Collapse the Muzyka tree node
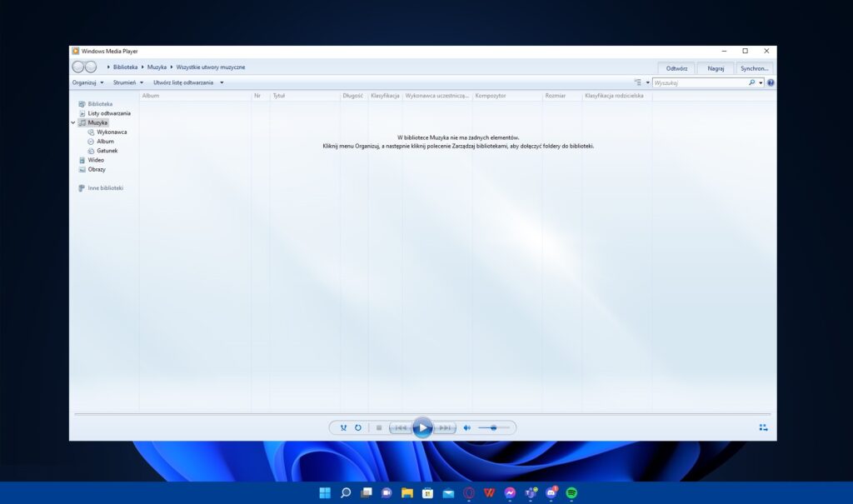The width and height of the screenshot is (853, 504). pos(73,123)
